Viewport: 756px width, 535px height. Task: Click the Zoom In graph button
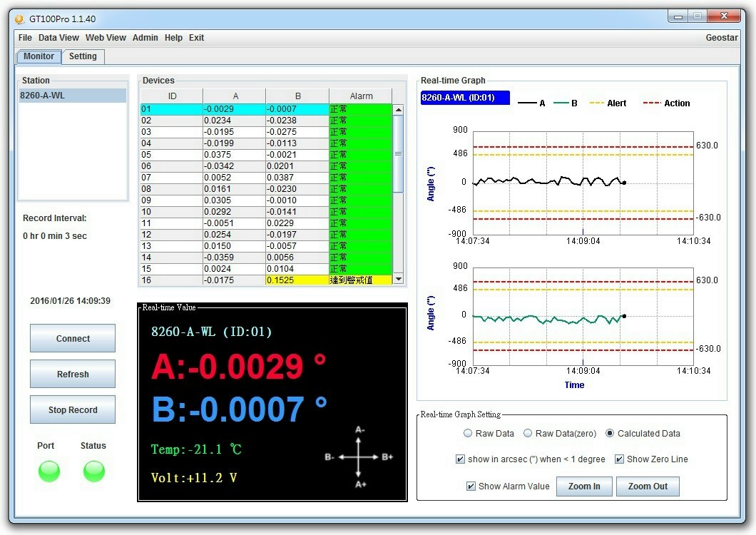pyautogui.click(x=584, y=486)
